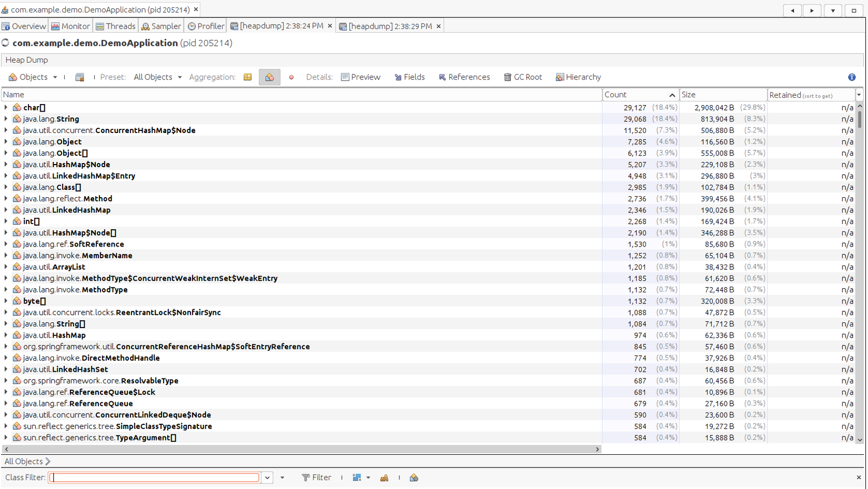Close the 2:38:24 PM heapdump tab
This screenshot has height=489, width=868.
pos(330,26)
